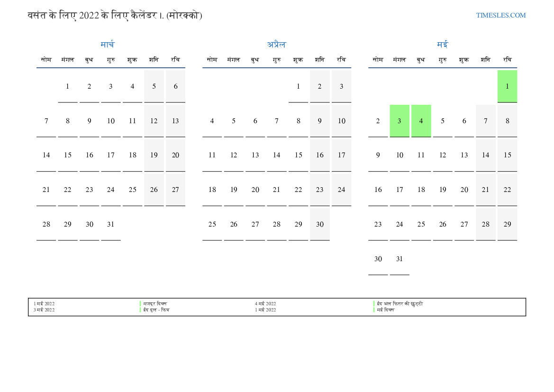The height and width of the screenshot is (392, 554).
Task: Click the calendar title for Morocco 2022
Action: point(115,16)
